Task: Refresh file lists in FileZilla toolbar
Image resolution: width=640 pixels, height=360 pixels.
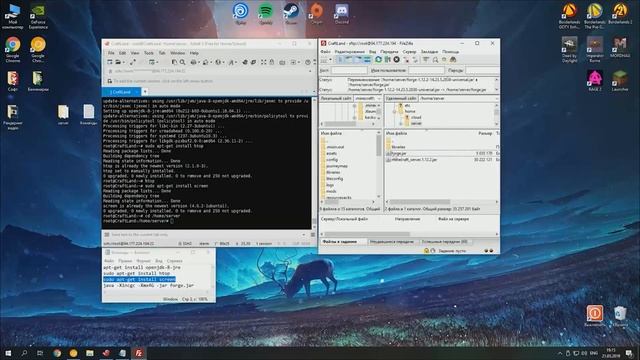Action: pyautogui.click(x=378, y=60)
